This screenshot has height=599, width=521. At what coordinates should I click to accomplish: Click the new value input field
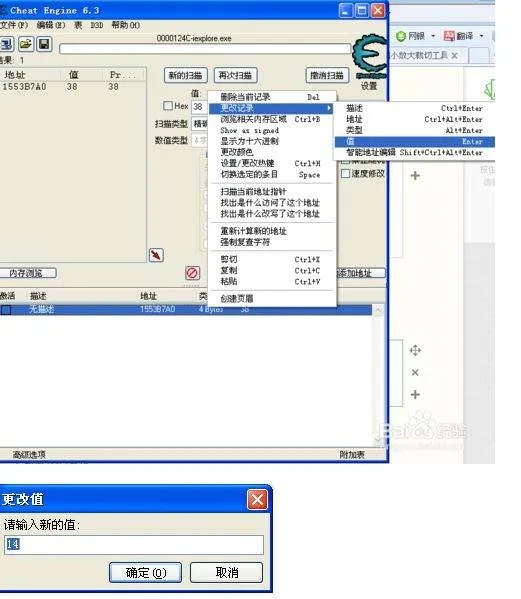(134, 544)
